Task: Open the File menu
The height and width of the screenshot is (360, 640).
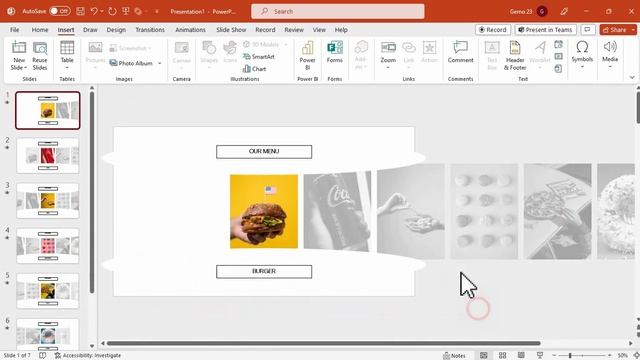Action: point(15,30)
